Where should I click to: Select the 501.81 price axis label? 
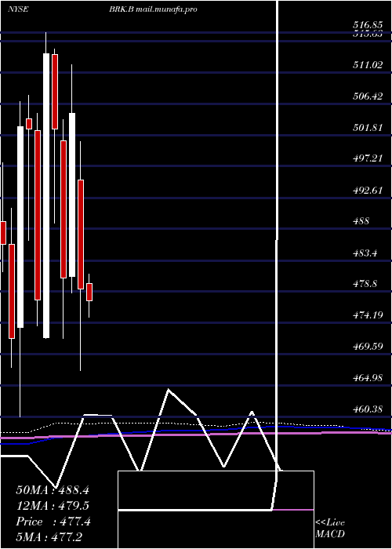coord(368,127)
